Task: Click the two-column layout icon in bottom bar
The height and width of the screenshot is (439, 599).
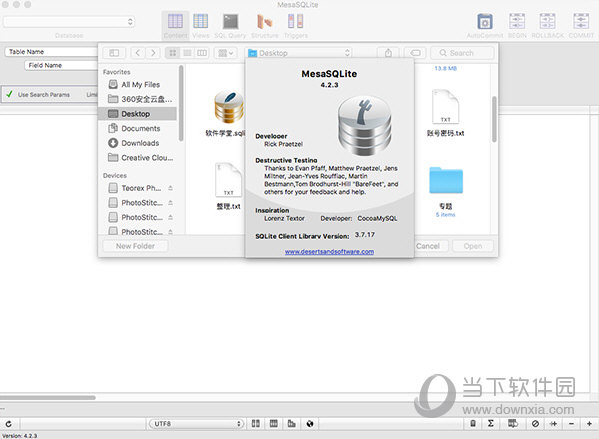Action: pos(256,423)
